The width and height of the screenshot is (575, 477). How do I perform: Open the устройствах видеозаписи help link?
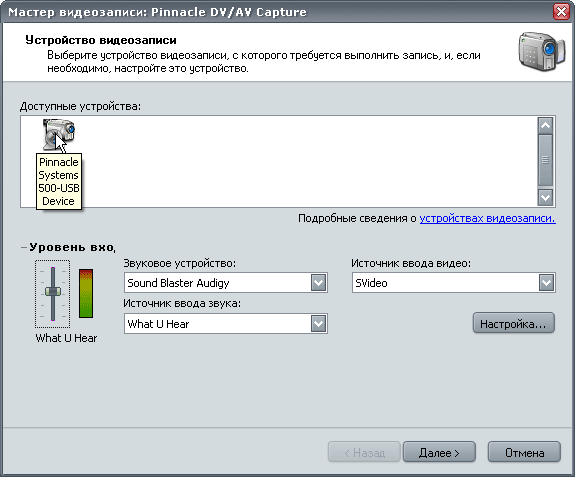[x=487, y=219]
